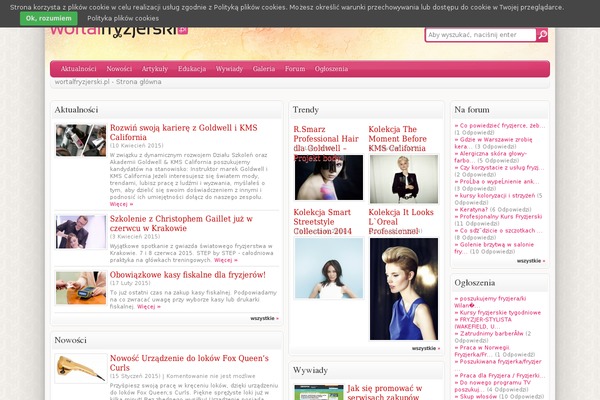Click Christophe Gaillet training thumbnail
600x400 pixels.
click(x=81, y=232)
